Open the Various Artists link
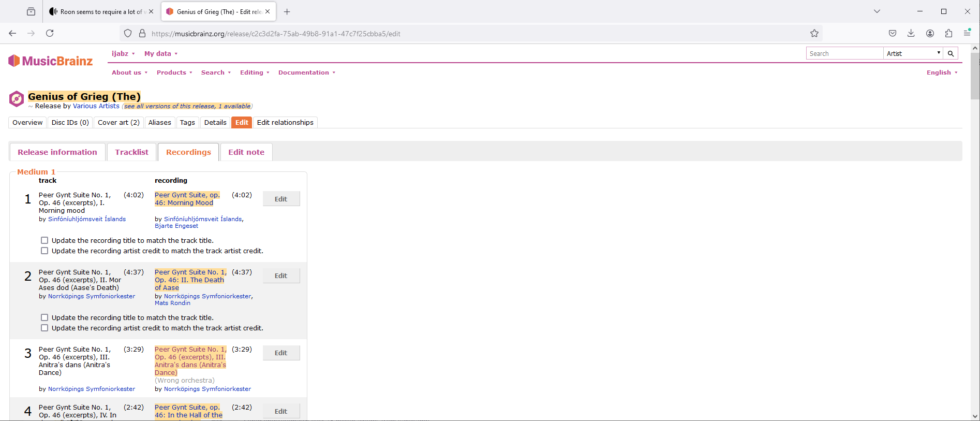 pyautogui.click(x=96, y=106)
